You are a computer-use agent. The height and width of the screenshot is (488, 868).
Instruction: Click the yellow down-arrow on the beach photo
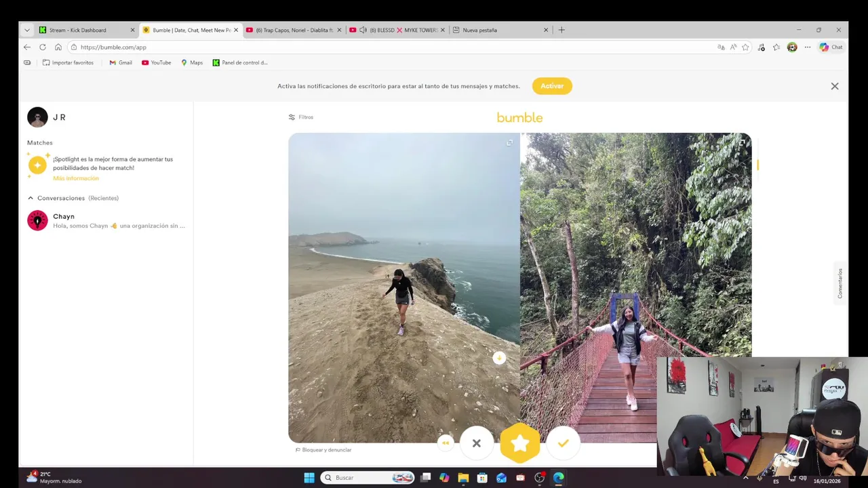coord(499,358)
